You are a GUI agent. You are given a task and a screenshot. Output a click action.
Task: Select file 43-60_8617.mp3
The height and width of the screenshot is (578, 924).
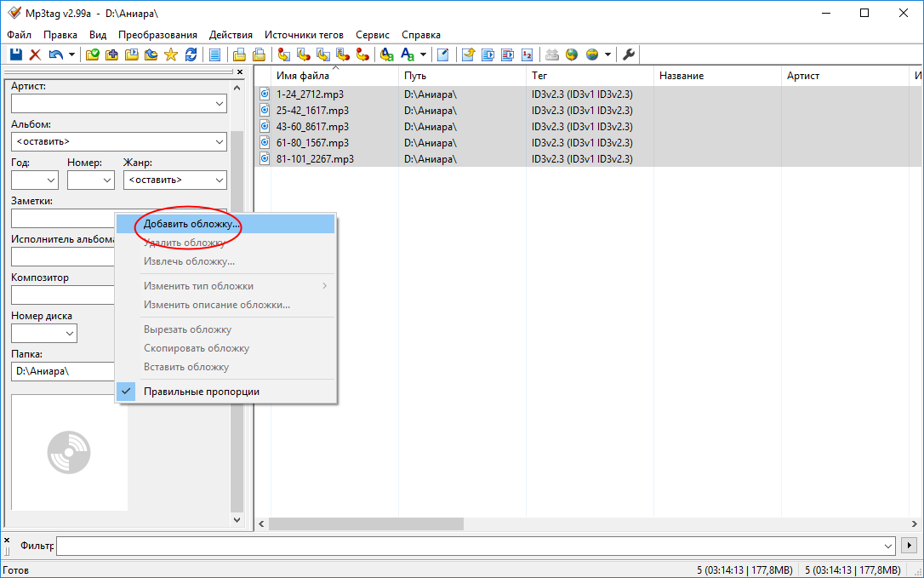coord(312,126)
